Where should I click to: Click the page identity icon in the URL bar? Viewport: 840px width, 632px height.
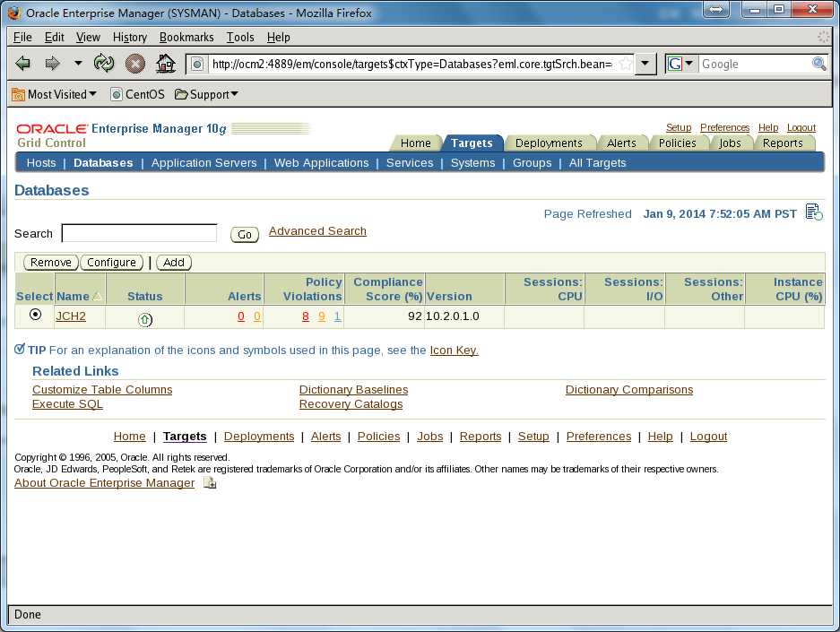click(x=197, y=65)
